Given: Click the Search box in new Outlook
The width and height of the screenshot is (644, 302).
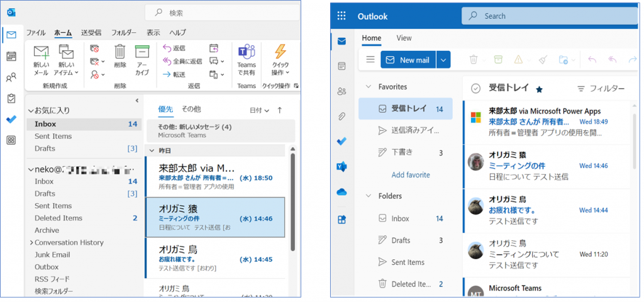Looking at the screenshot, I should pyautogui.click(x=550, y=16).
